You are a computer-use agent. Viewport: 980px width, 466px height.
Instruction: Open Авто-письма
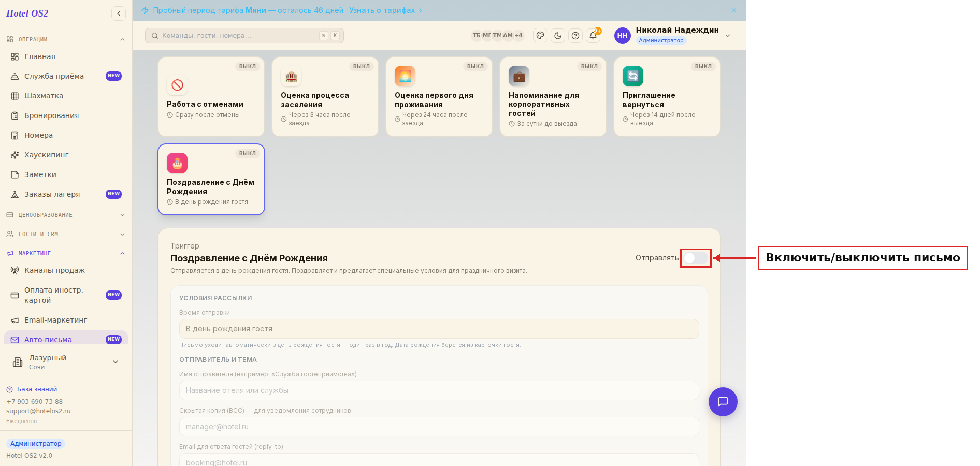click(x=66, y=338)
